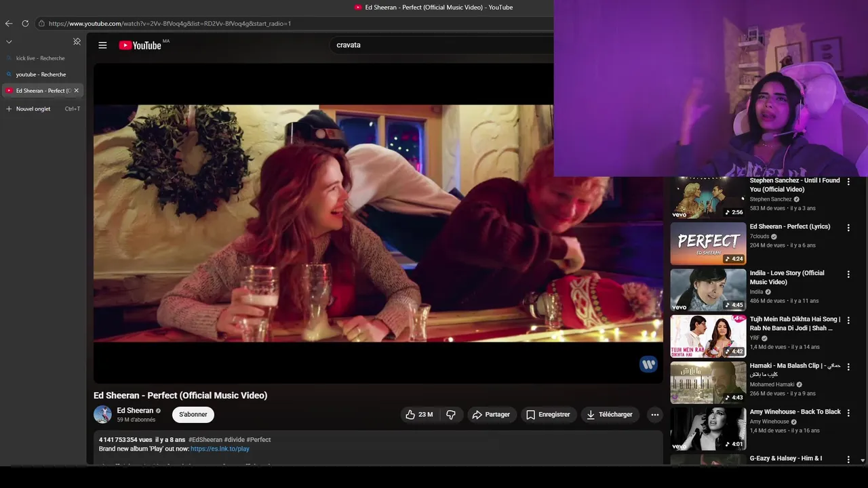The width and height of the screenshot is (868, 488).
Task: Click the #Perfect hashtag
Action: [x=258, y=440]
